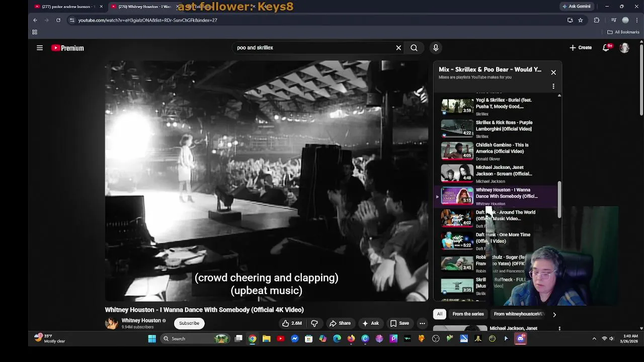The image size is (644, 362).
Task: Share the Whitney Houston video
Action: pyautogui.click(x=340, y=323)
